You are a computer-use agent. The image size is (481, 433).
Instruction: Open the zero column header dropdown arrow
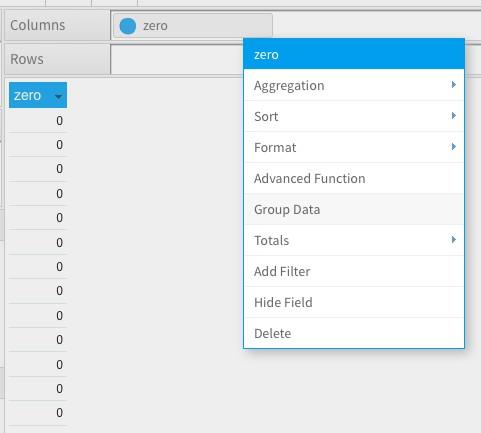pos(58,97)
